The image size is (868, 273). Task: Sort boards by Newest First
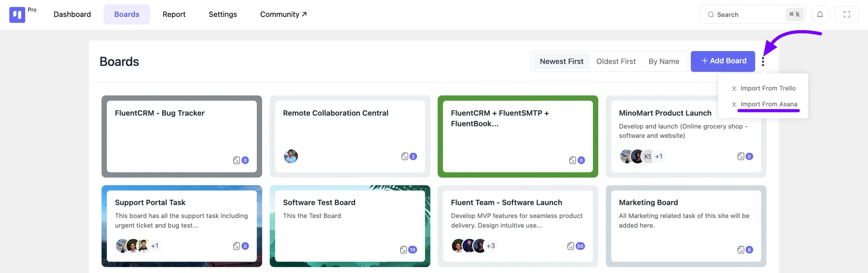pyautogui.click(x=561, y=61)
